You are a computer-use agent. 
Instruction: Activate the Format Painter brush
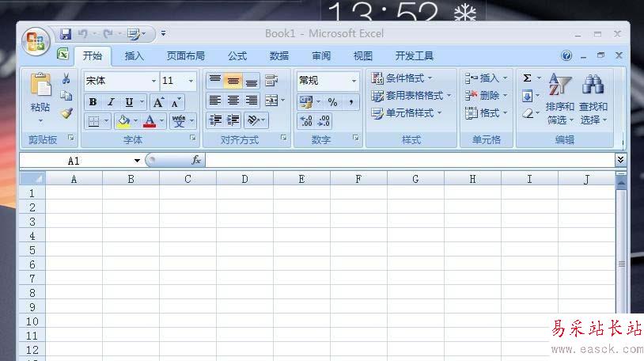66,113
